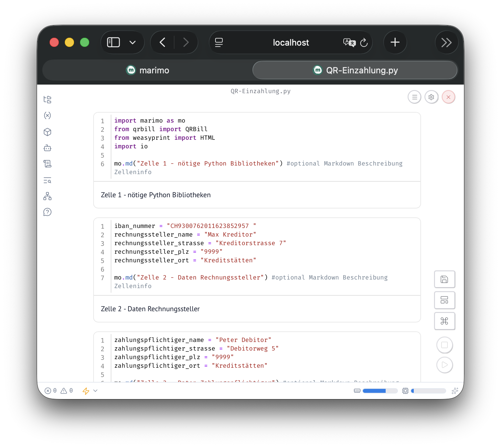
Task: Open the notebook settings gear
Action: point(431,97)
